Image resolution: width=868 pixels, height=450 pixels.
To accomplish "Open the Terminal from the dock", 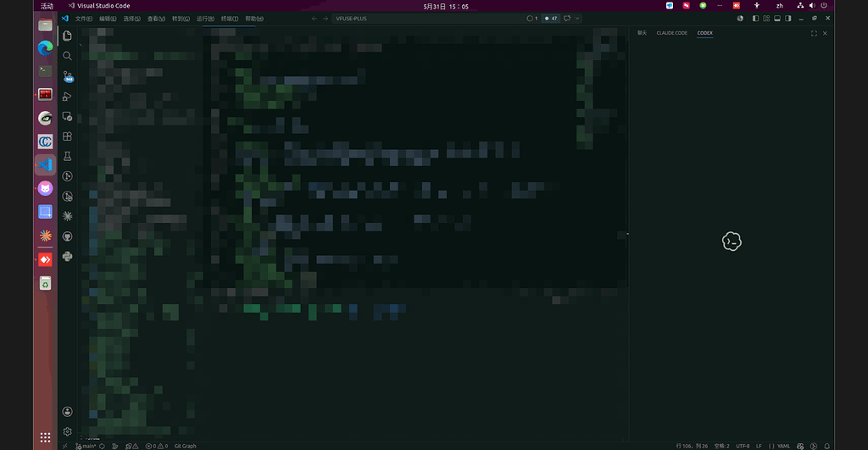I will 46,71.
